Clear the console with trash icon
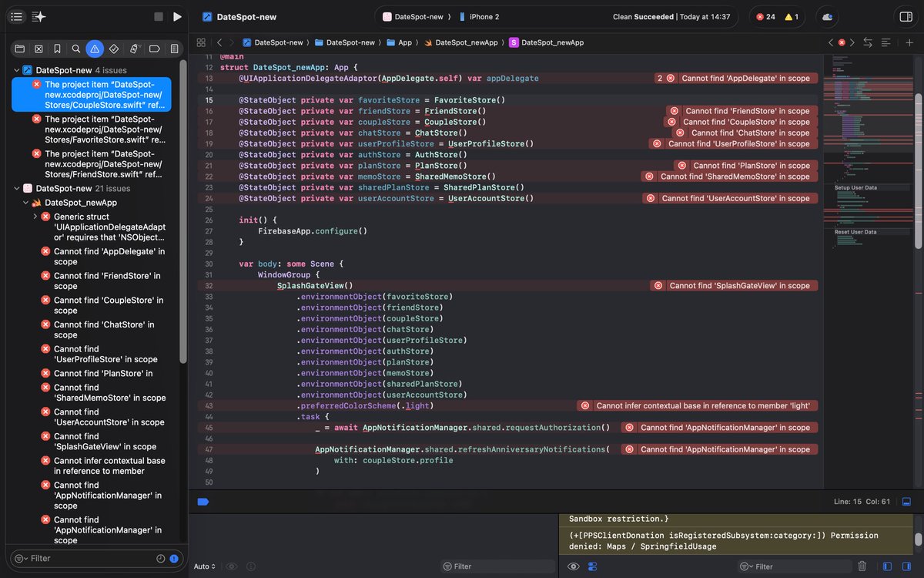This screenshot has width=924, height=578. pos(862,566)
